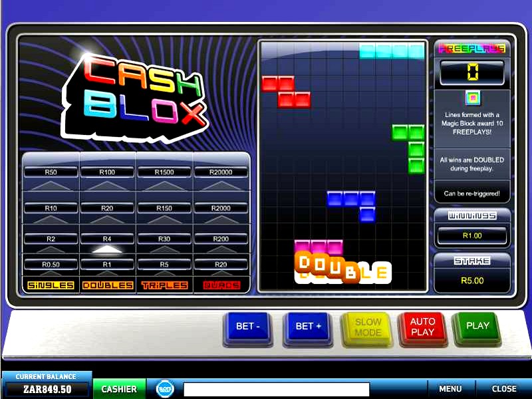Screen dimensions: 532x399
Task: Decrease stake with BET - button
Action: click(248, 327)
